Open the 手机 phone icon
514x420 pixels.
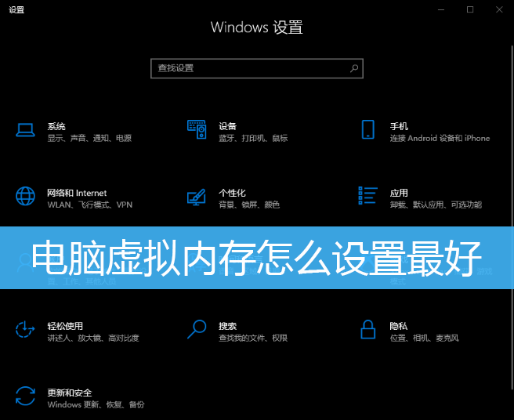[367, 129]
